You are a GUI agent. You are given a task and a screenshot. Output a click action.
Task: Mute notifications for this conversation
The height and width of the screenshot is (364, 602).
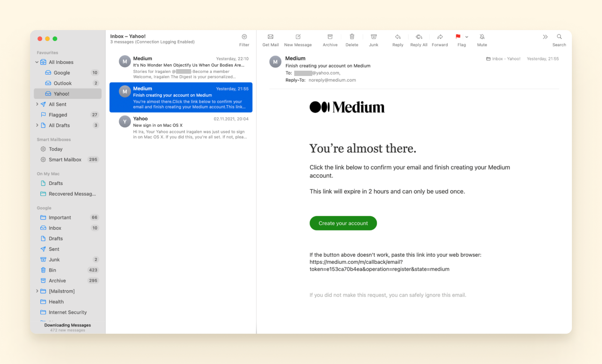(482, 39)
